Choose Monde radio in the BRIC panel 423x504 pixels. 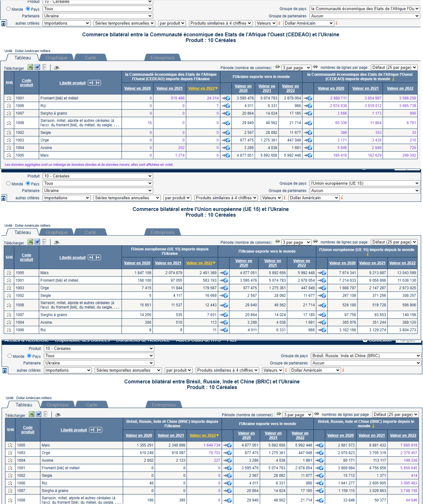[x=10, y=356]
